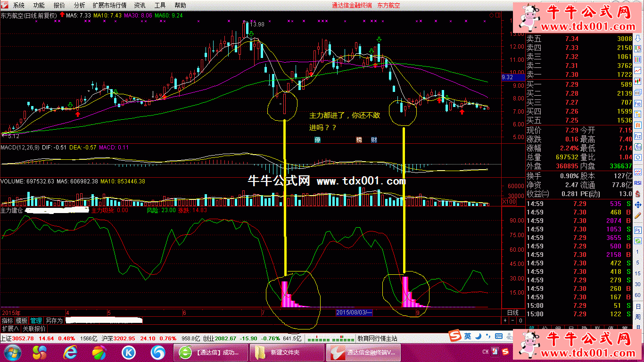The width and height of the screenshot is (644, 362).
Task: Switch to the 管理 tab
Action: click(36, 321)
